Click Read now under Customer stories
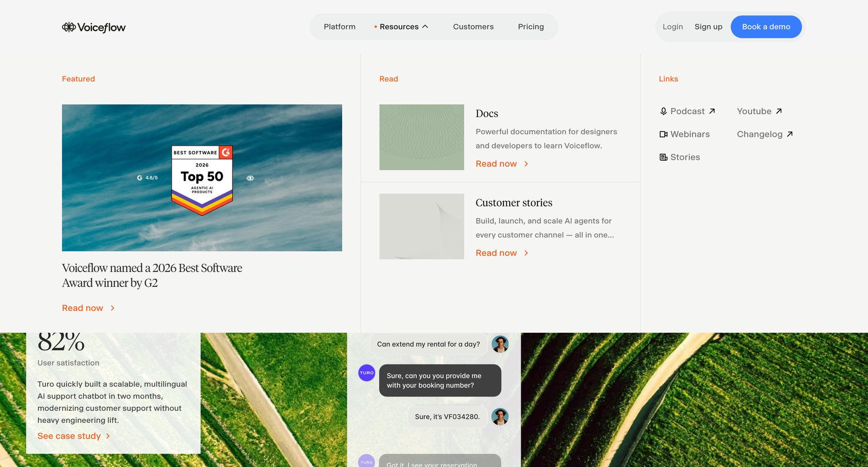The width and height of the screenshot is (868, 467). tap(496, 253)
